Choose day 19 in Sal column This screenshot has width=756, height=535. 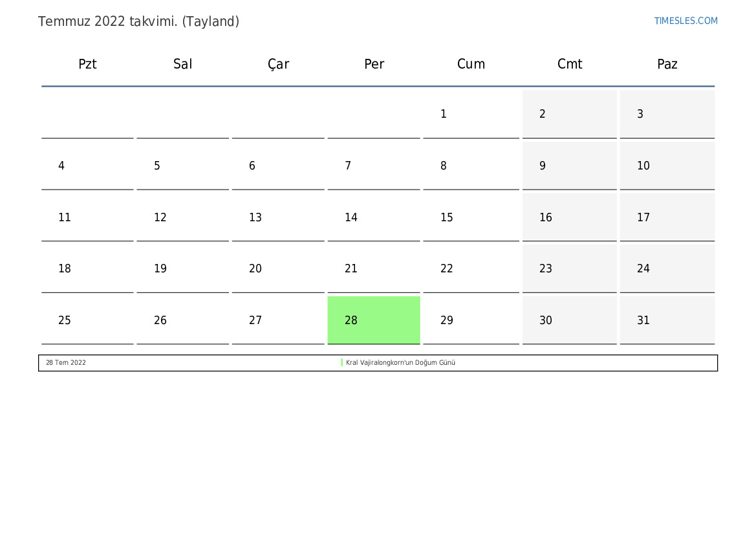tap(182, 268)
